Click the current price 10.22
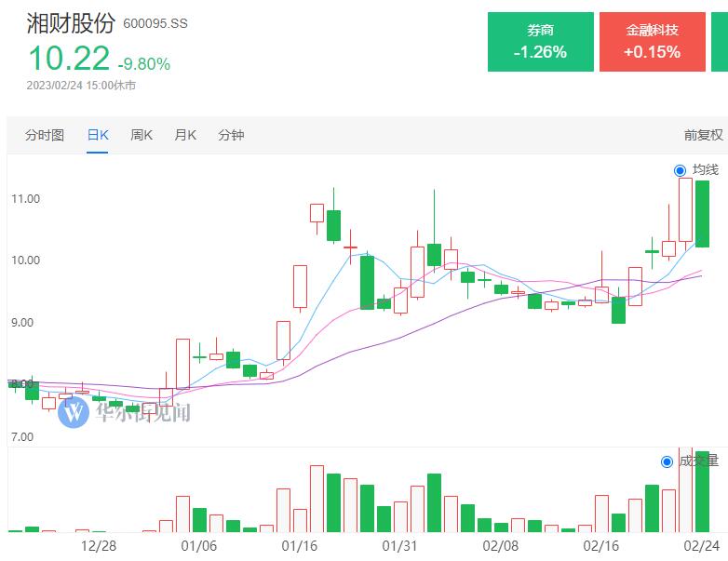This screenshot has width=728, height=561. [x=69, y=59]
